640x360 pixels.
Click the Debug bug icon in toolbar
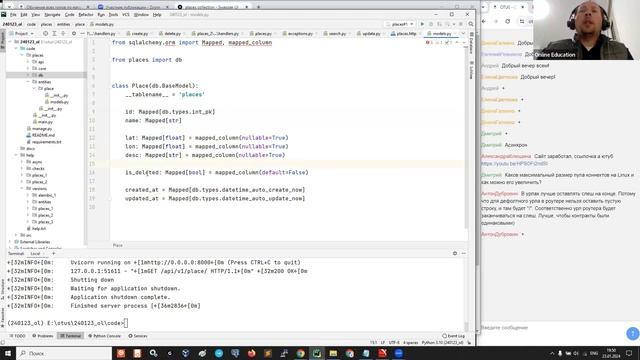coord(431,24)
